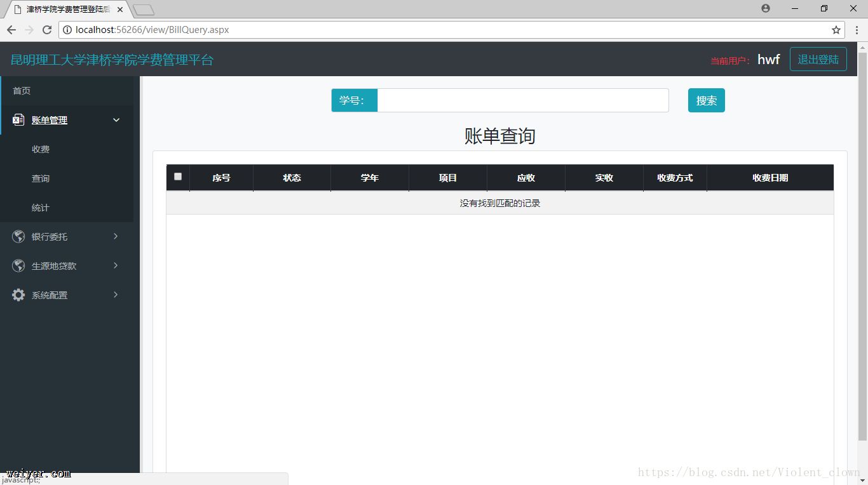
Task: Expand the 银行委托 menu chevron
Action: [x=116, y=236]
